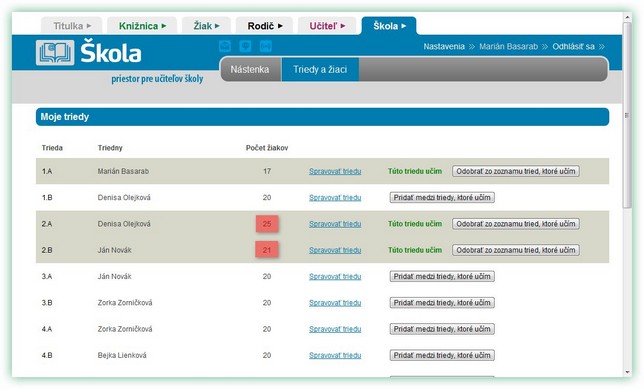The height and width of the screenshot is (389, 644).
Task: Click Spravovať triedu for class 1.A
Action: pos(335,171)
